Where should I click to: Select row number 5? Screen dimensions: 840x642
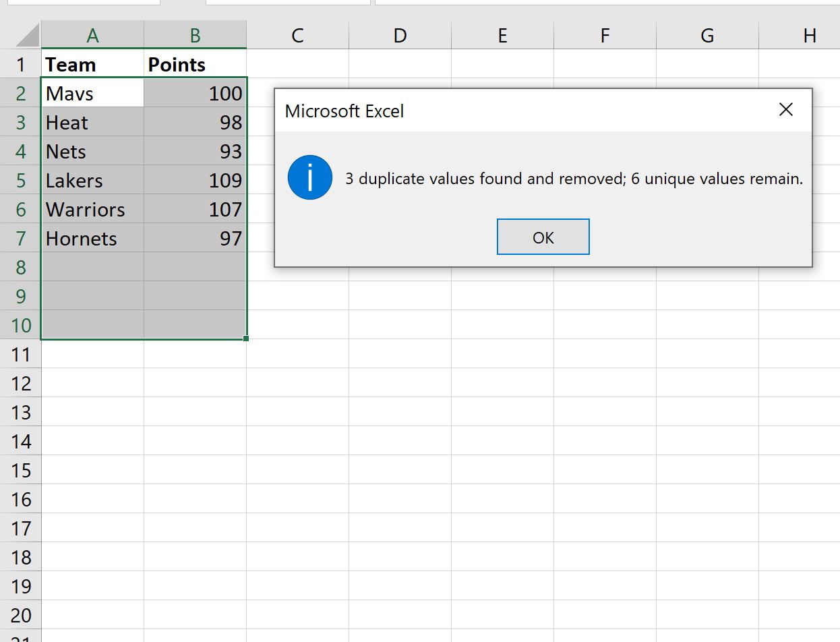[x=21, y=180]
